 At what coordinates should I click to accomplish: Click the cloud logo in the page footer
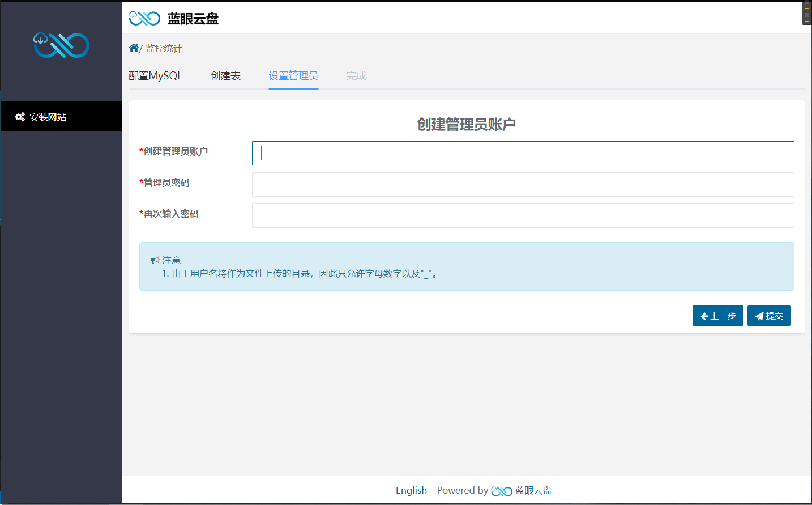pyautogui.click(x=501, y=490)
